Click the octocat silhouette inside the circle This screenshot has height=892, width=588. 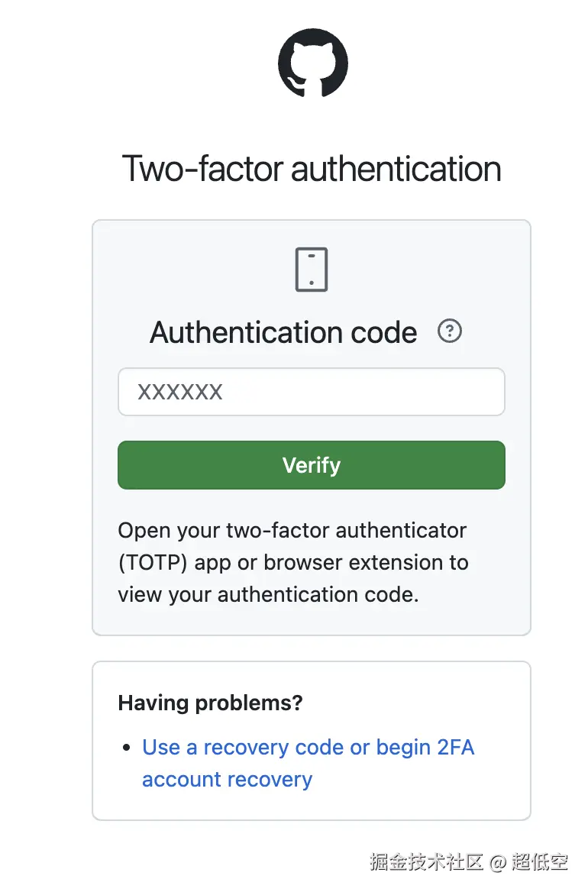312,63
